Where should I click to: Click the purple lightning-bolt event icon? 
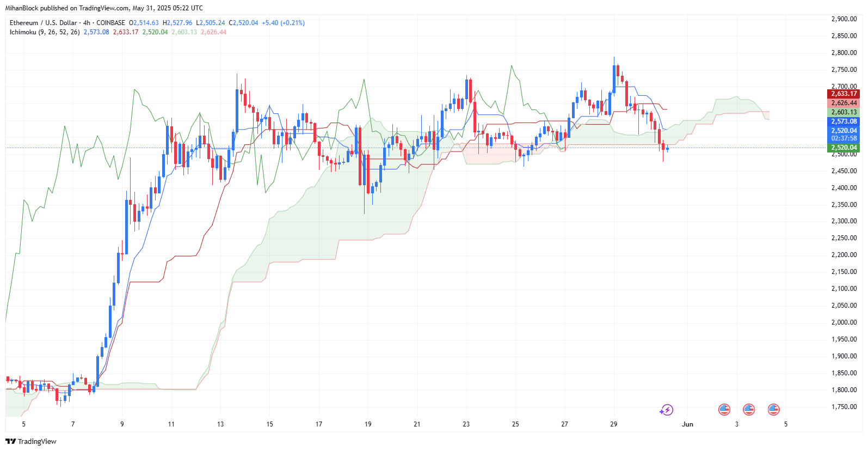point(667,410)
